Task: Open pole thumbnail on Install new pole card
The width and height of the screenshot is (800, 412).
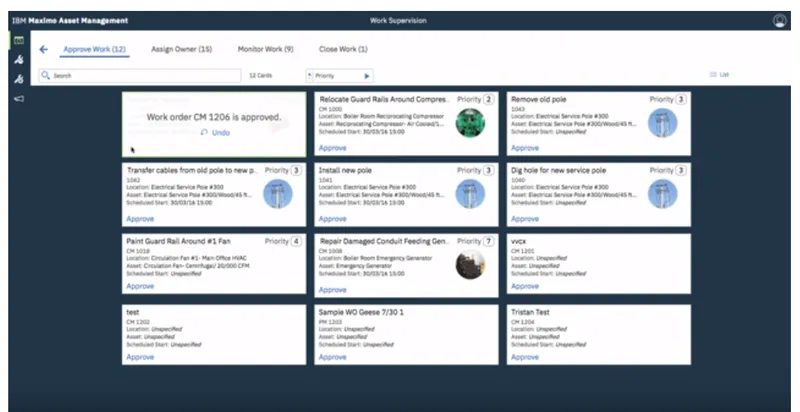Action: (x=470, y=194)
